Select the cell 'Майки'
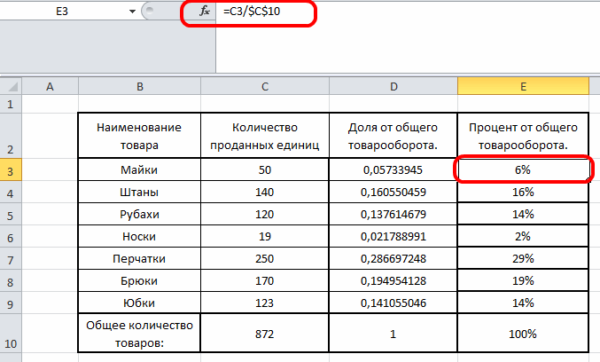 (x=139, y=170)
